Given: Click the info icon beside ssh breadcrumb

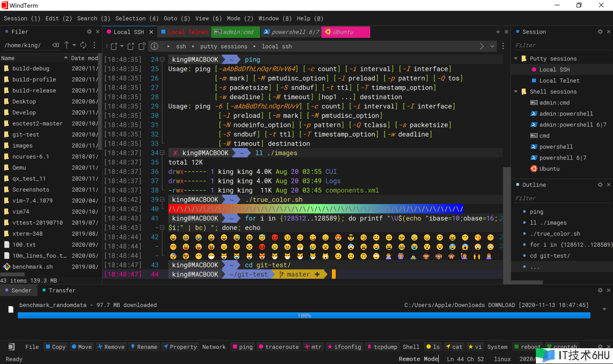Looking at the screenshot, I should pos(154,46).
